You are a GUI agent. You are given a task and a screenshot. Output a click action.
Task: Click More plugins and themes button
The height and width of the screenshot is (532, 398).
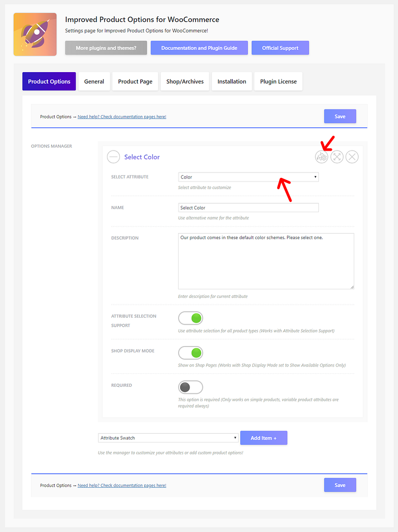click(x=106, y=48)
